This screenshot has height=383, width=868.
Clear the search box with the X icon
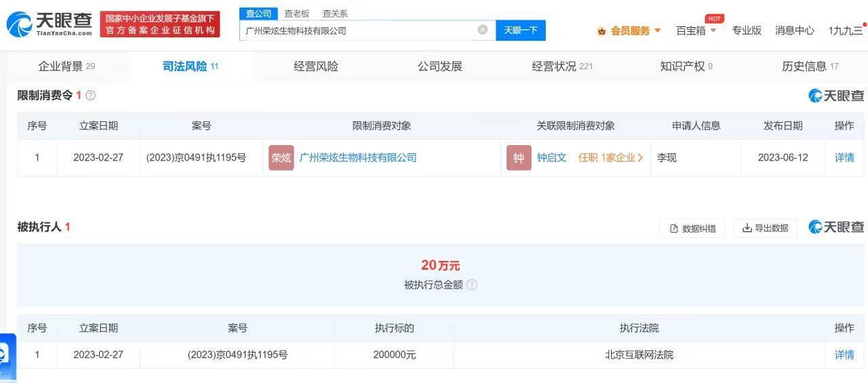click(483, 30)
